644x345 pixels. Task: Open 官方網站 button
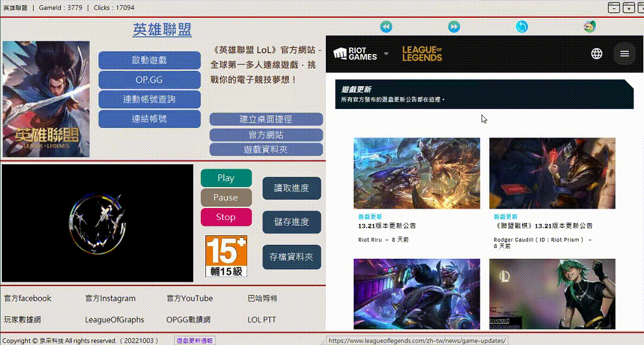click(x=266, y=134)
